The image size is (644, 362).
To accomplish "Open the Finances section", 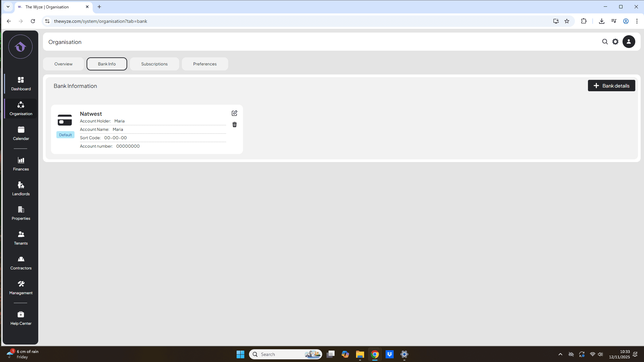I will [x=21, y=164].
